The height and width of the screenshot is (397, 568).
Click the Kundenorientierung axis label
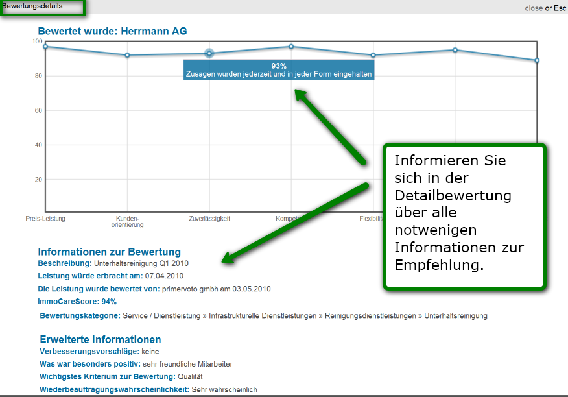127,221
